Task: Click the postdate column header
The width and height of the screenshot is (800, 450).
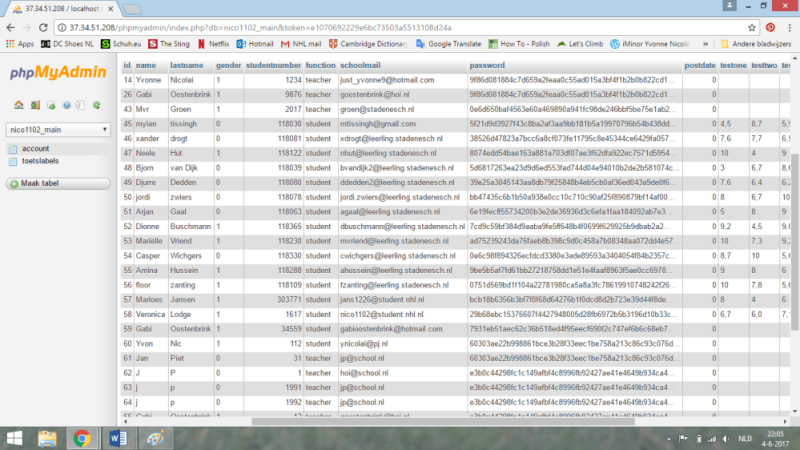Action: pos(699,65)
